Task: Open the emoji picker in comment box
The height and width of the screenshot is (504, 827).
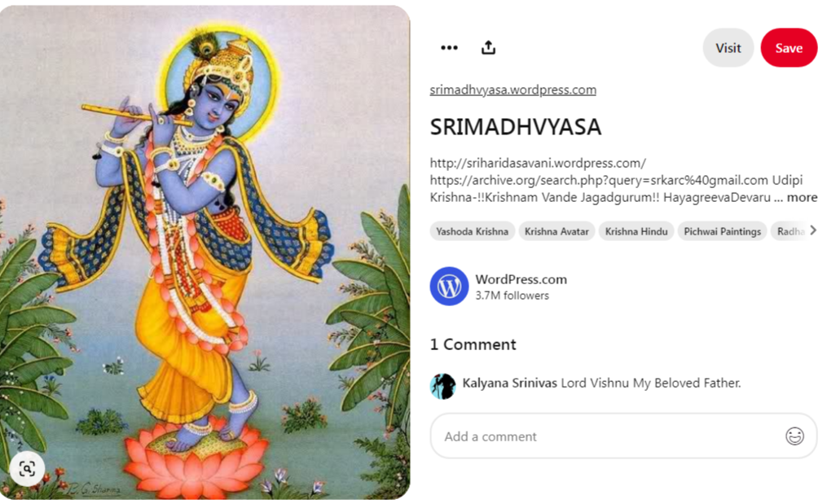Action: [794, 436]
